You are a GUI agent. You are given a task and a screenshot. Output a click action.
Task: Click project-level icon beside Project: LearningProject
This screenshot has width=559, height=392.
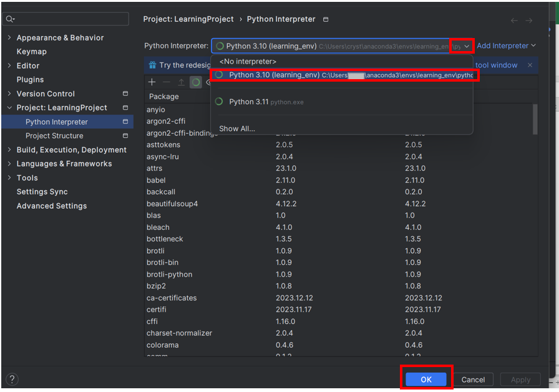pyautogui.click(x=125, y=108)
